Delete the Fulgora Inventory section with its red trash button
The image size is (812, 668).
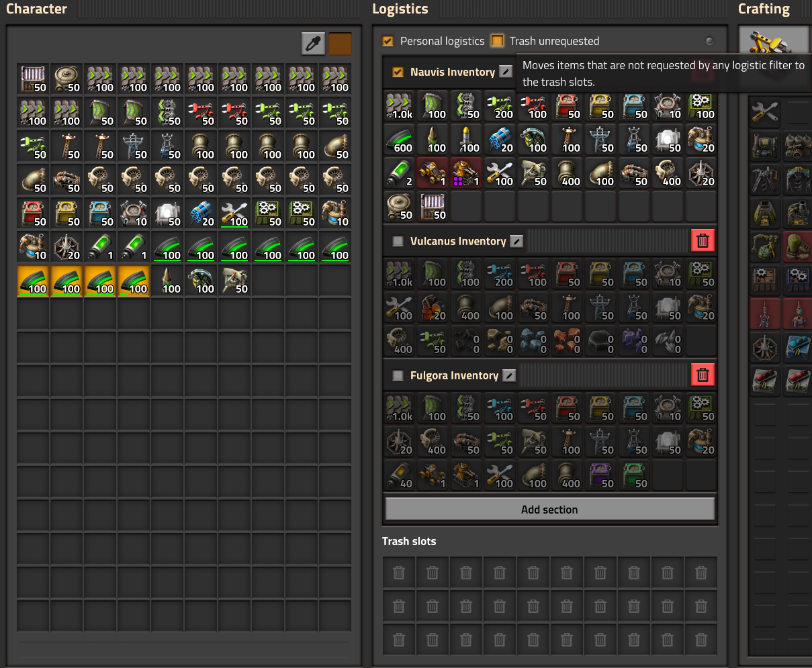click(703, 375)
